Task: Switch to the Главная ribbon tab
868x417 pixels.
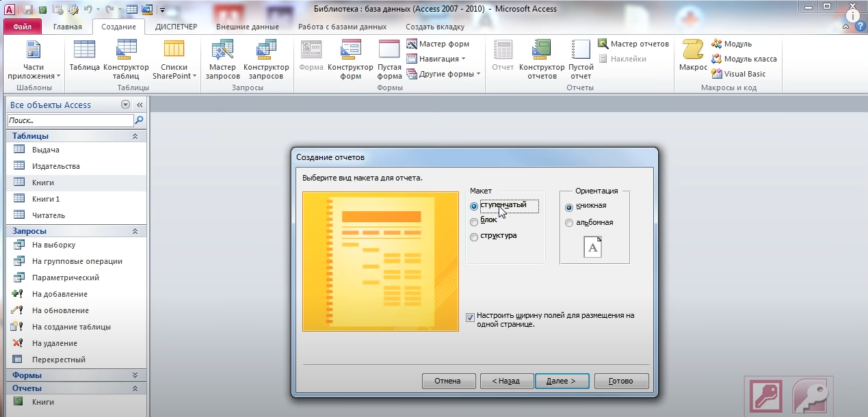Action: (x=68, y=27)
